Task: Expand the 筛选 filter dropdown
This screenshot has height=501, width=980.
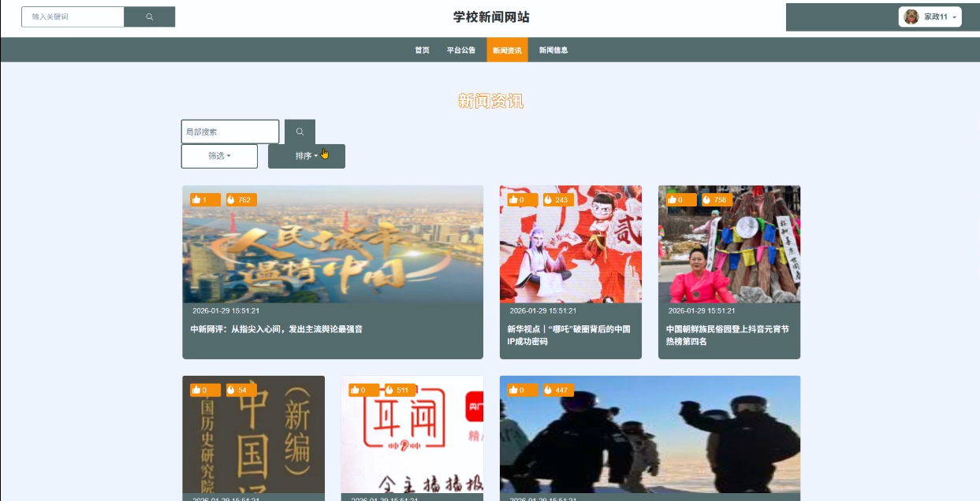Action: tap(219, 156)
